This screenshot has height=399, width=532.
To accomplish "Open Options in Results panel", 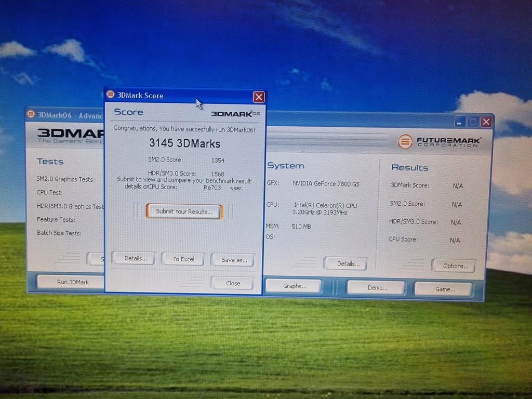I will point(454,266).
